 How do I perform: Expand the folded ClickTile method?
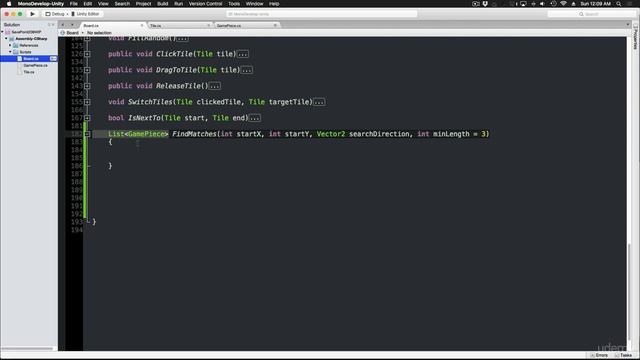pyautogui.click(x=87, y=54)
